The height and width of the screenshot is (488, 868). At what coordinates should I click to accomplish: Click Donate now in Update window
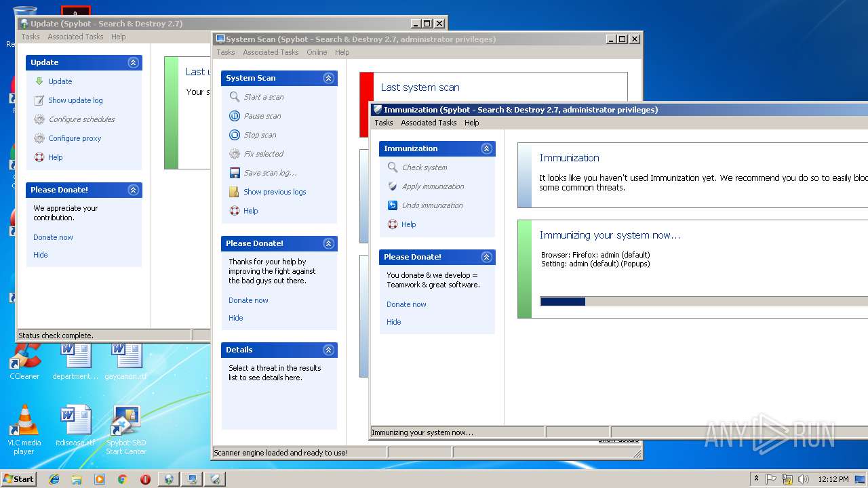point(53,237)
